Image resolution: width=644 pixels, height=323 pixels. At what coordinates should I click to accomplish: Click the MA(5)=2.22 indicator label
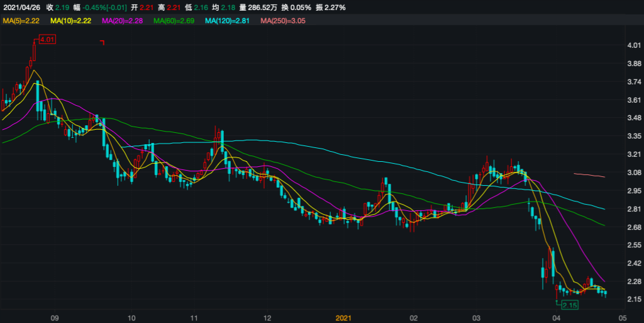(21, 21)
